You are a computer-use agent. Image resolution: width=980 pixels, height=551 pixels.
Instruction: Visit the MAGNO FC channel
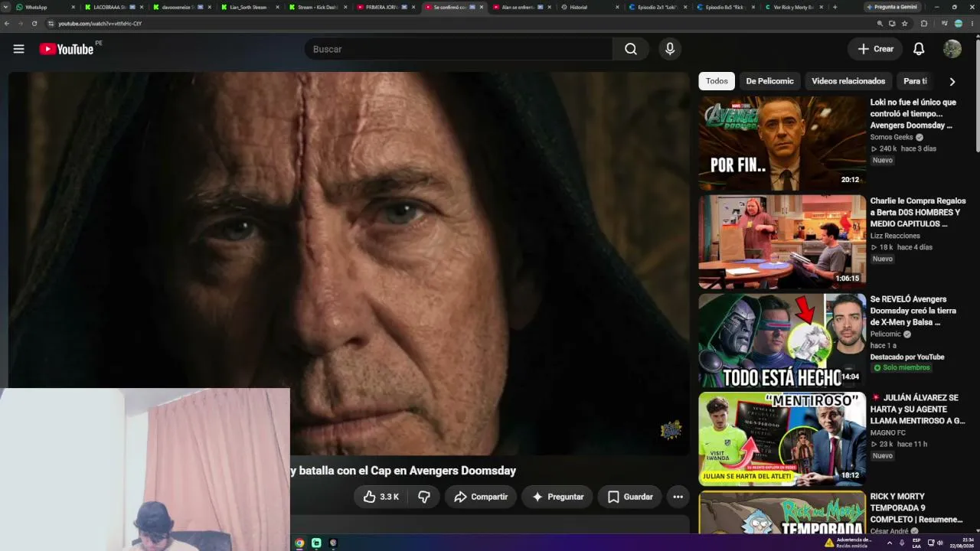click(888, 433)
